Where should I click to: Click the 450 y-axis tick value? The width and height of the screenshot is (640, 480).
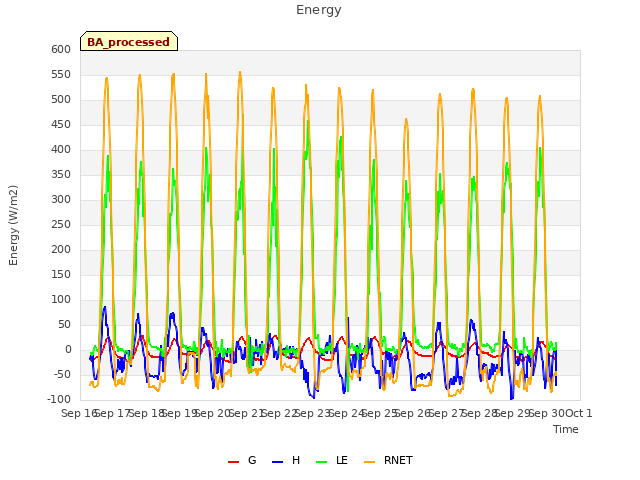point(61,124)
